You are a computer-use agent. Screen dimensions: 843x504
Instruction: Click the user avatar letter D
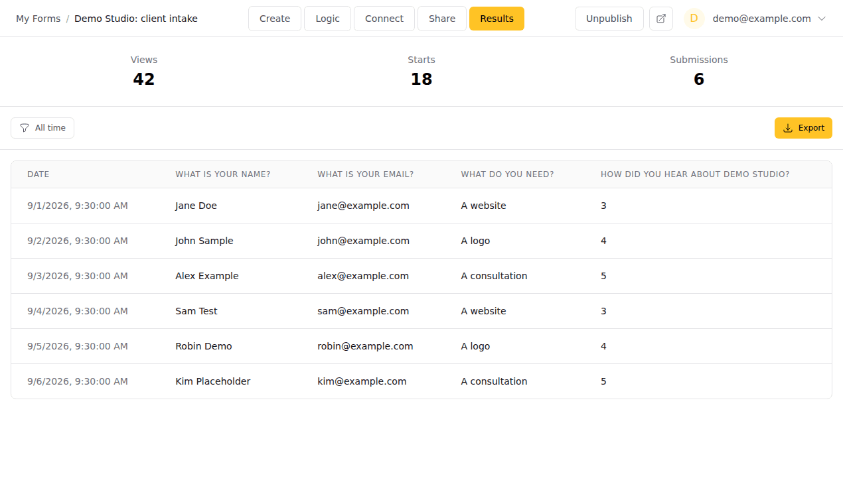694,19
